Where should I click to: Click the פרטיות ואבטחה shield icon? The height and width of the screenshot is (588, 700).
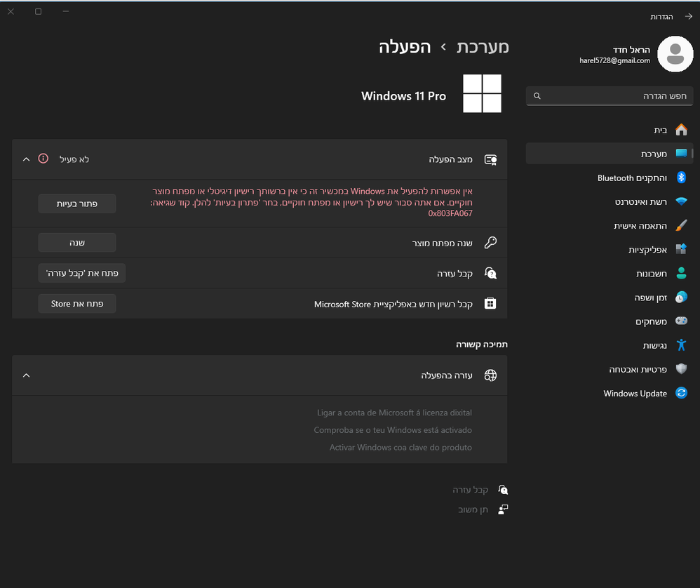[x=681, y=369]
